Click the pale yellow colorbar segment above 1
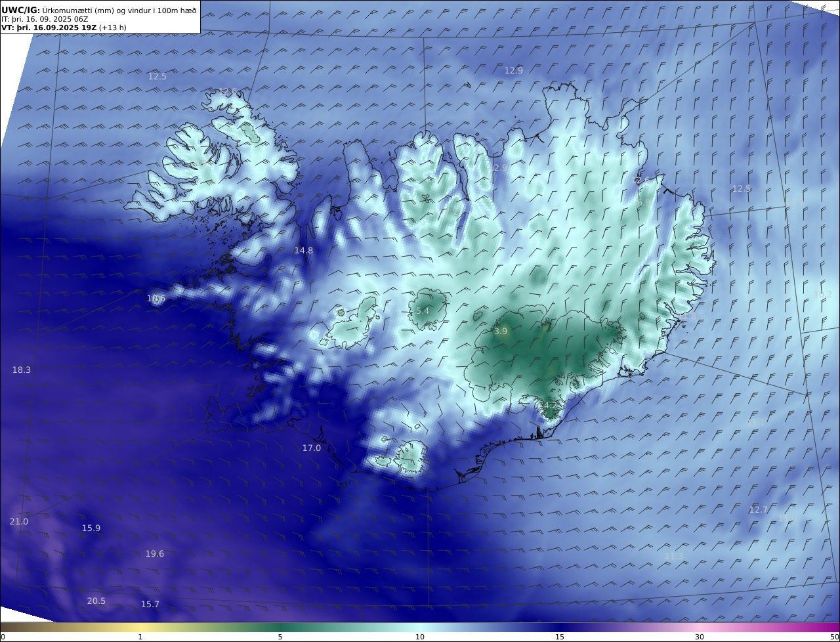 click(140, 627)
